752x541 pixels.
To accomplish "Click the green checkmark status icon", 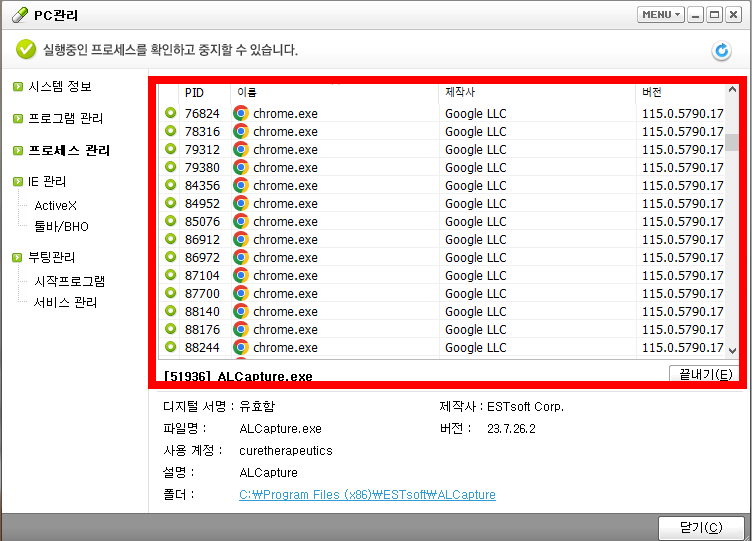I will [x=26, y=49].
